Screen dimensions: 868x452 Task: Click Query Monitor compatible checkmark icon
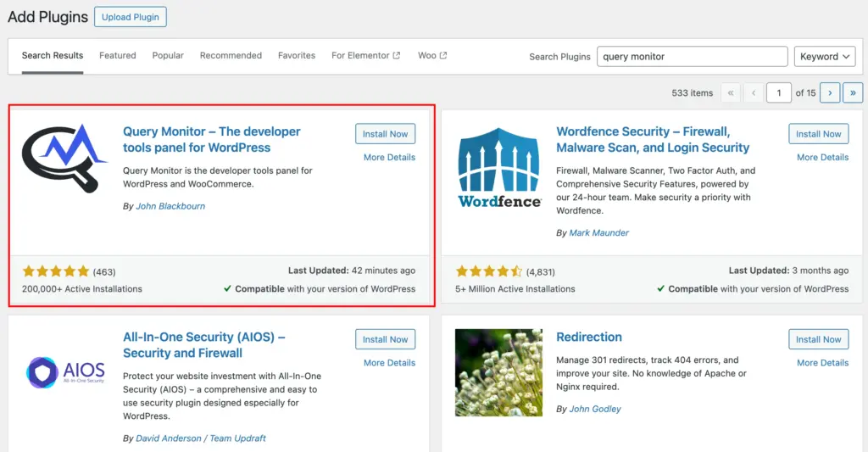pos(227,288)
